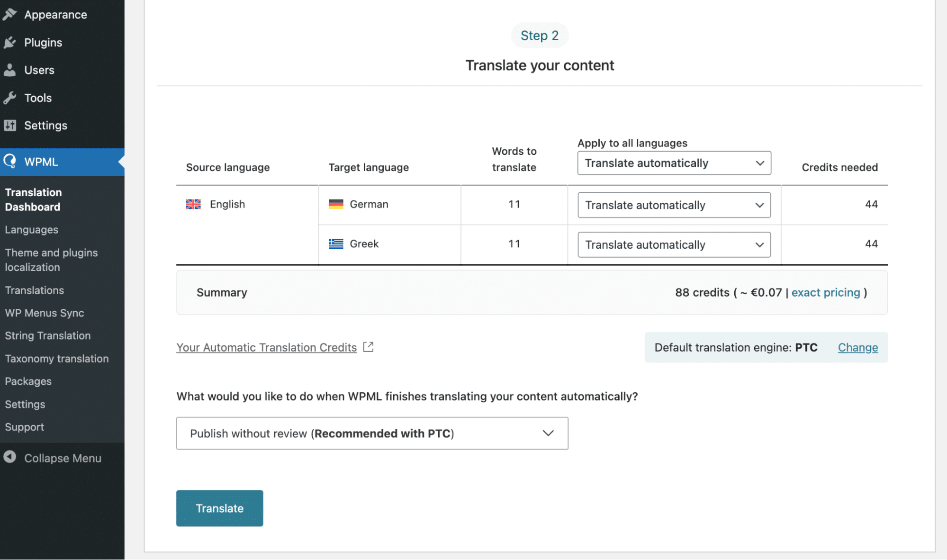Click the external link icon beside Credits

[x=368, y=347]
